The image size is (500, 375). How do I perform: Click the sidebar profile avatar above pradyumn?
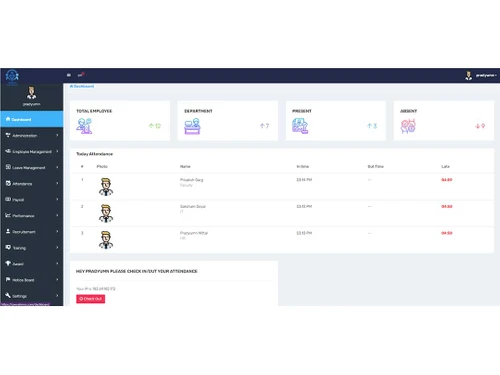pos(32,93)
